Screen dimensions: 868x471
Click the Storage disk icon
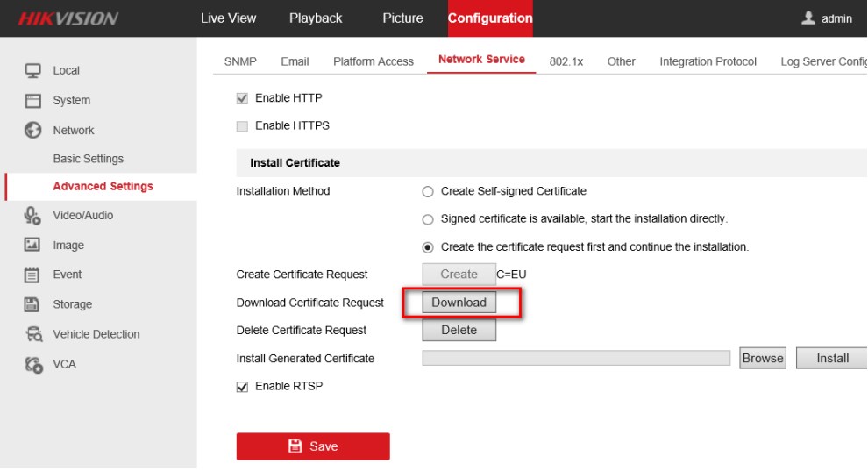pyautogui.click(x=32, y=304)
